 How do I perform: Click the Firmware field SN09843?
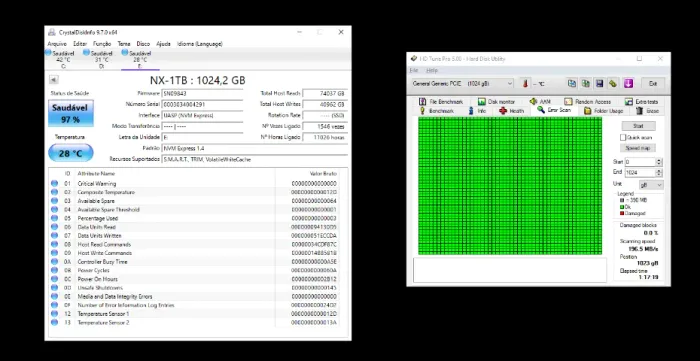tap(202, 93)
